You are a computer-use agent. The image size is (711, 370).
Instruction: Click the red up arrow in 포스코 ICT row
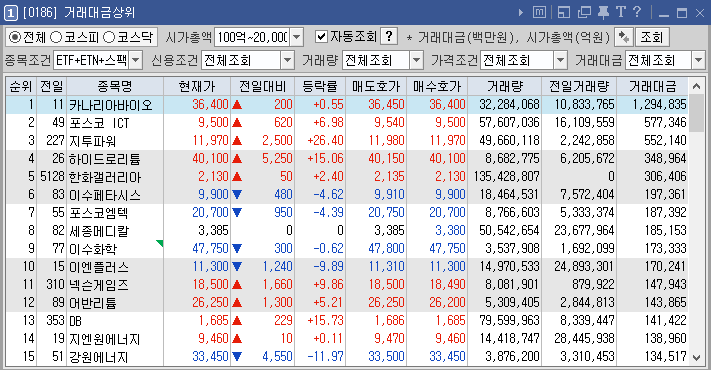(237, 122)
